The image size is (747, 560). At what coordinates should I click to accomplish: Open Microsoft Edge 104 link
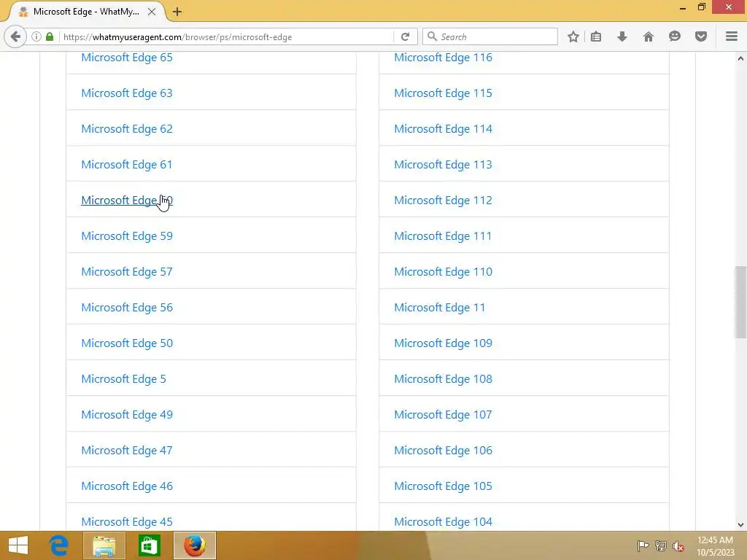pyautogui.click(x=443, y=522)
